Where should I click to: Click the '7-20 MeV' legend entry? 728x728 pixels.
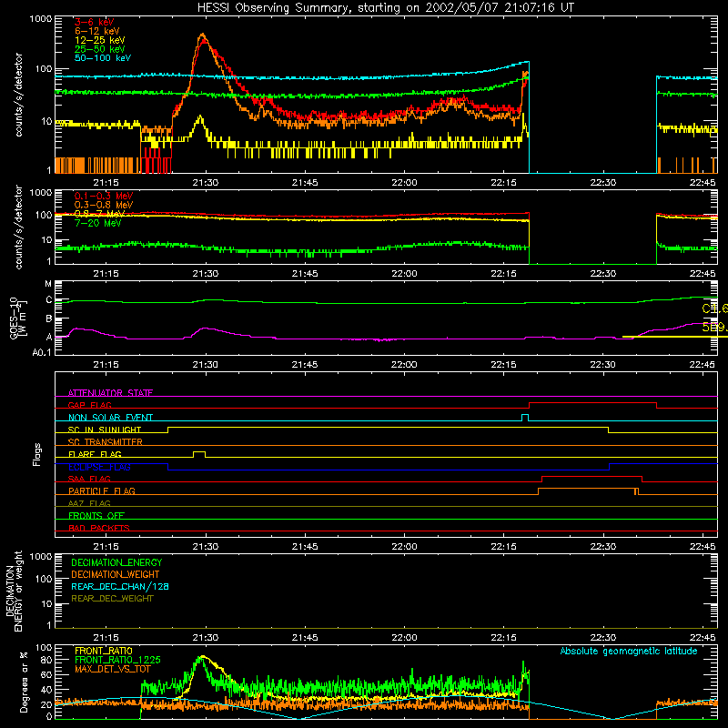(x=97, y=223)
